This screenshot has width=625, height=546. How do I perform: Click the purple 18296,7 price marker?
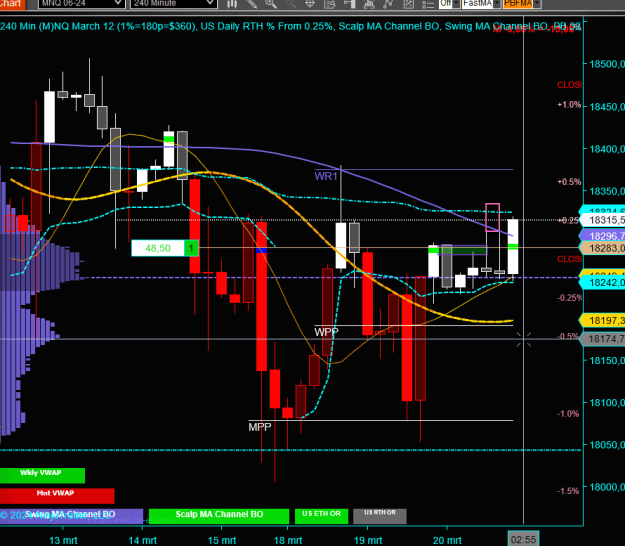click(x=603, y=236)
